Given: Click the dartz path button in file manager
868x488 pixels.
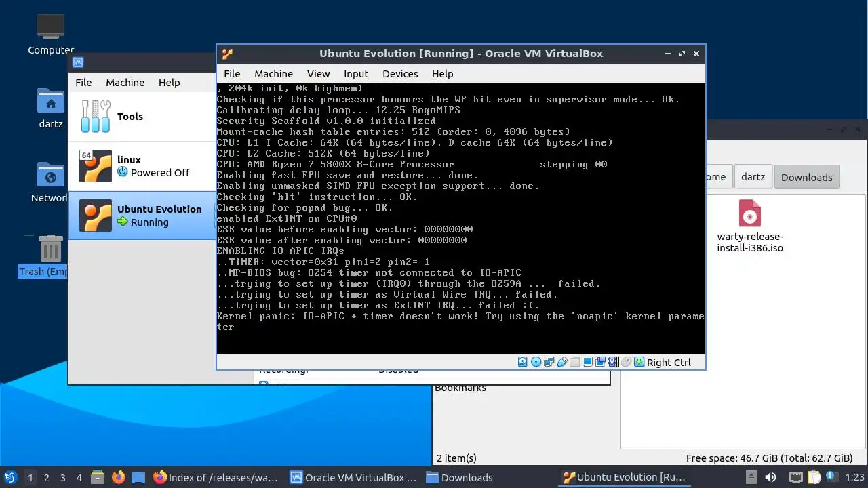Looking at the screenshot, I should [x=753, y=177].
